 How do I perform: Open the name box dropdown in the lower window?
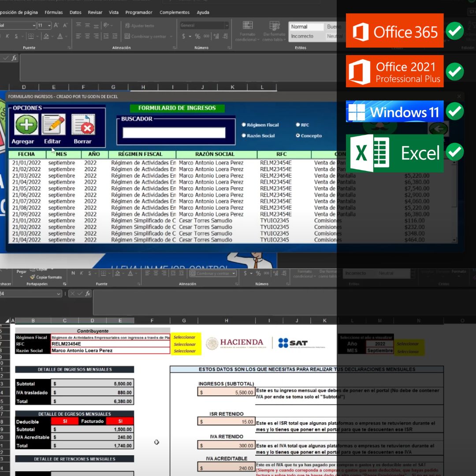(x=58, y=294)
